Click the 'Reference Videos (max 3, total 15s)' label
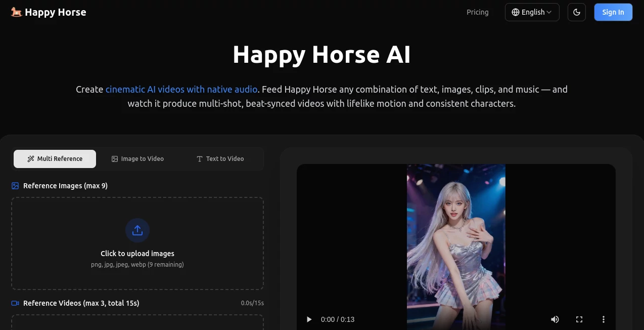 coord(81,303)
